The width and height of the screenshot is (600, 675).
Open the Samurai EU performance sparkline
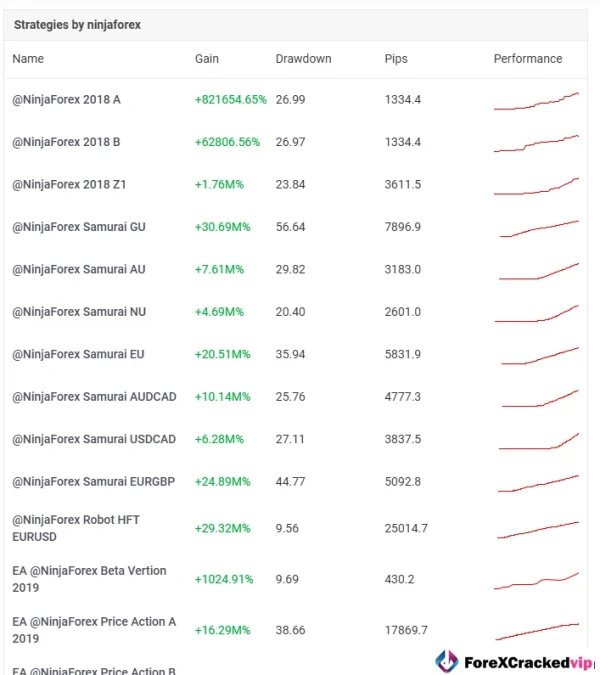coord(540,355)
